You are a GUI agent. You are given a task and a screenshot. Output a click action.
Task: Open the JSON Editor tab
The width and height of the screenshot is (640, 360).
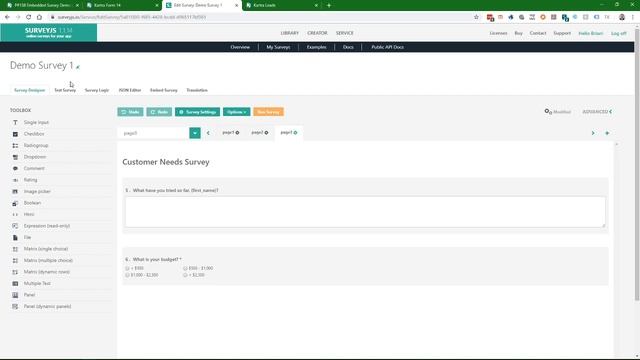click(130, 90)
